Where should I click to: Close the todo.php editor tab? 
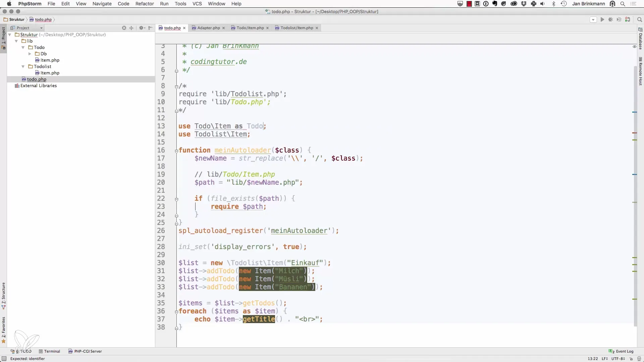click(184, 28)
